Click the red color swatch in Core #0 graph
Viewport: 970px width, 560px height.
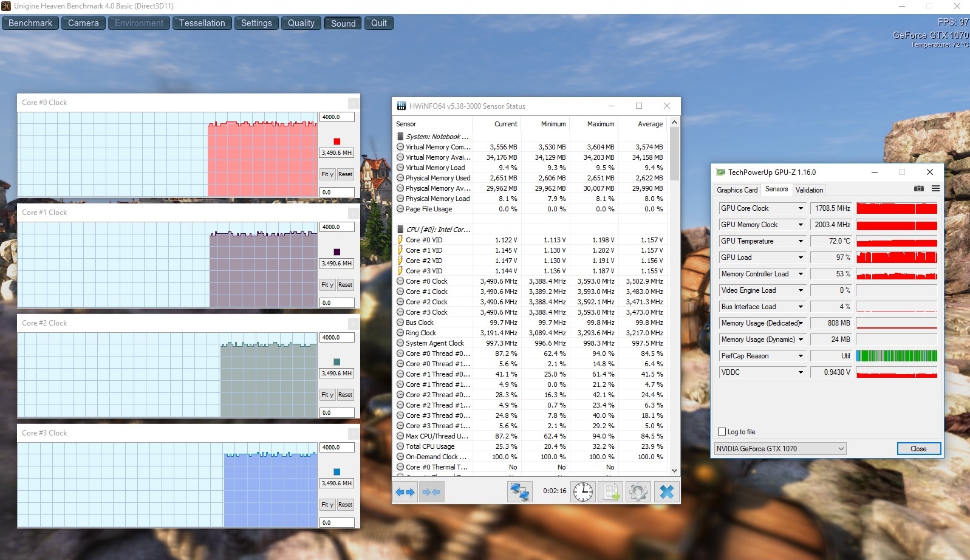[x=337, y=142]
